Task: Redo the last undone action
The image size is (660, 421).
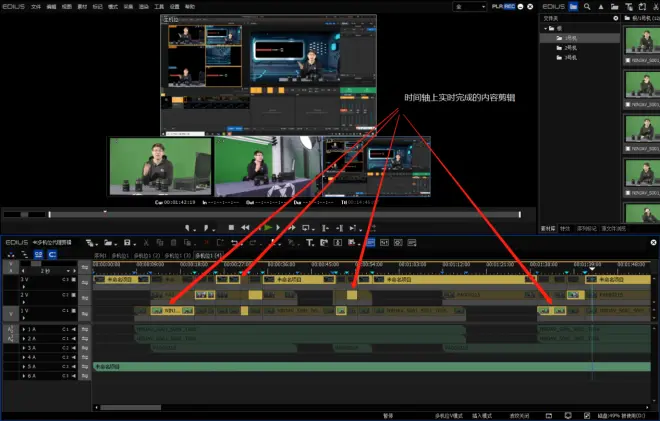Action: click(x=254, y=243)
